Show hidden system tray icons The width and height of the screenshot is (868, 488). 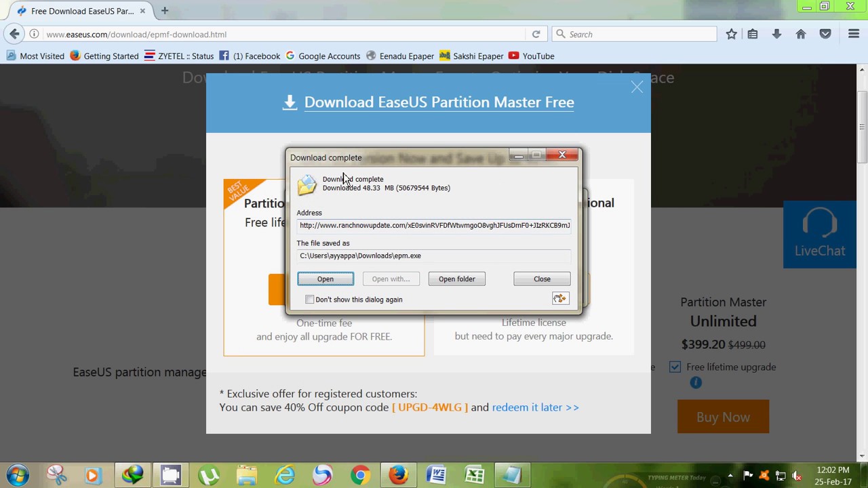731,476
